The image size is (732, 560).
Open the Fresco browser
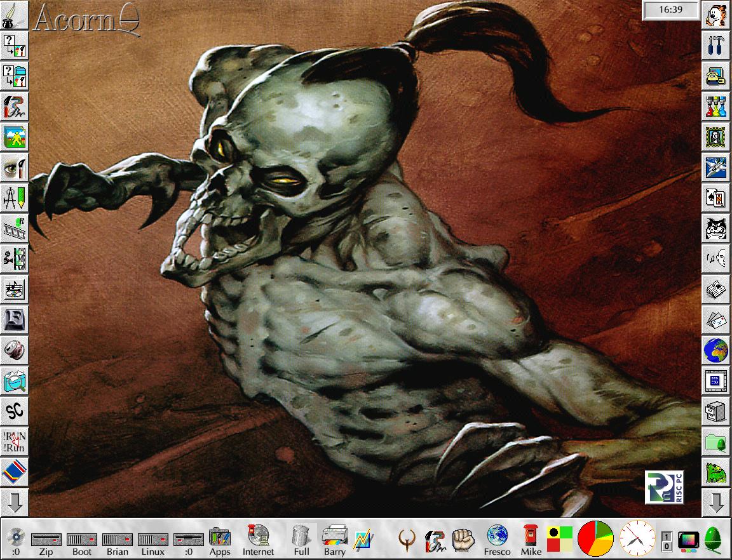497,540
